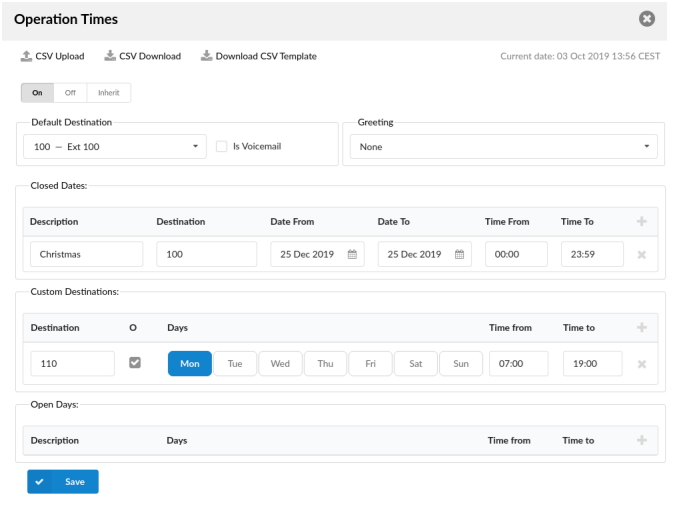Add a new Custom Destinations row

[641, 327]
